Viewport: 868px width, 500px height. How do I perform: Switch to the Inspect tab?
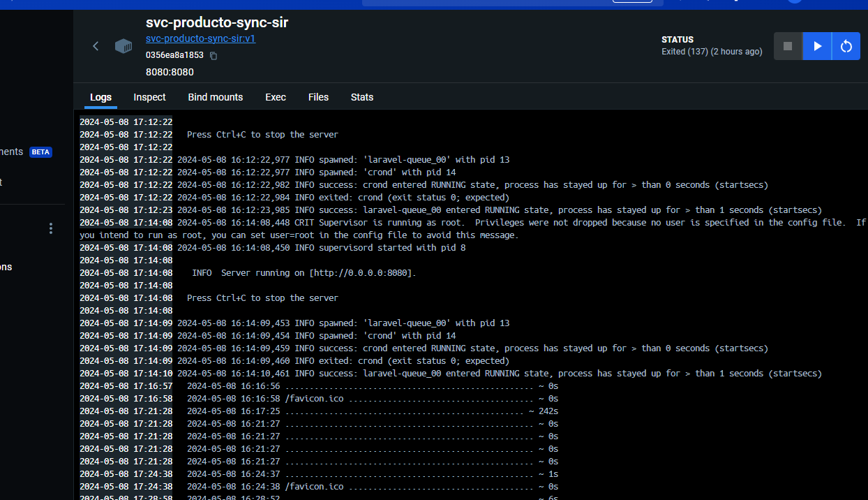point(149,97)
